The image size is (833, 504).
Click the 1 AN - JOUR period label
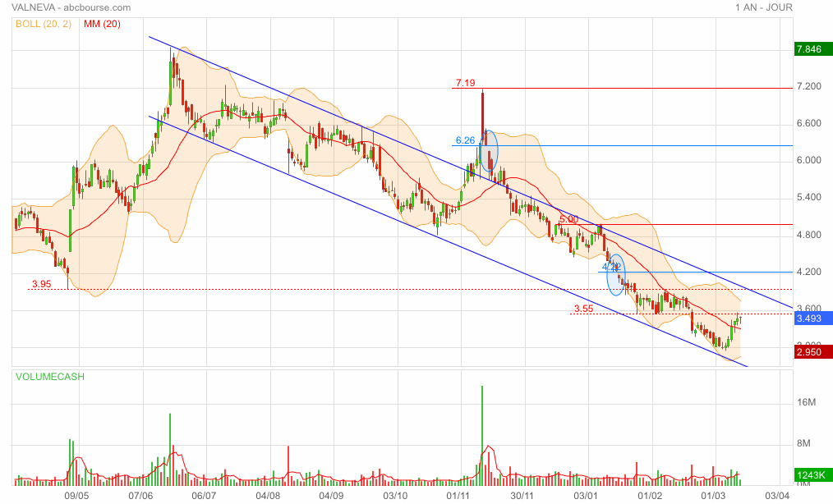pyautogui.click(x=764, y=7)
